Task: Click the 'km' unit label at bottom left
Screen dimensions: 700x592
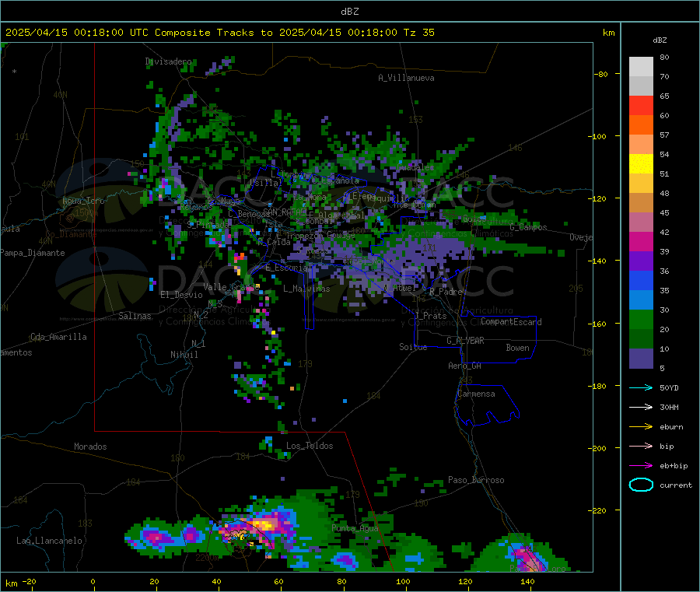Action: [x=11, y=583]
